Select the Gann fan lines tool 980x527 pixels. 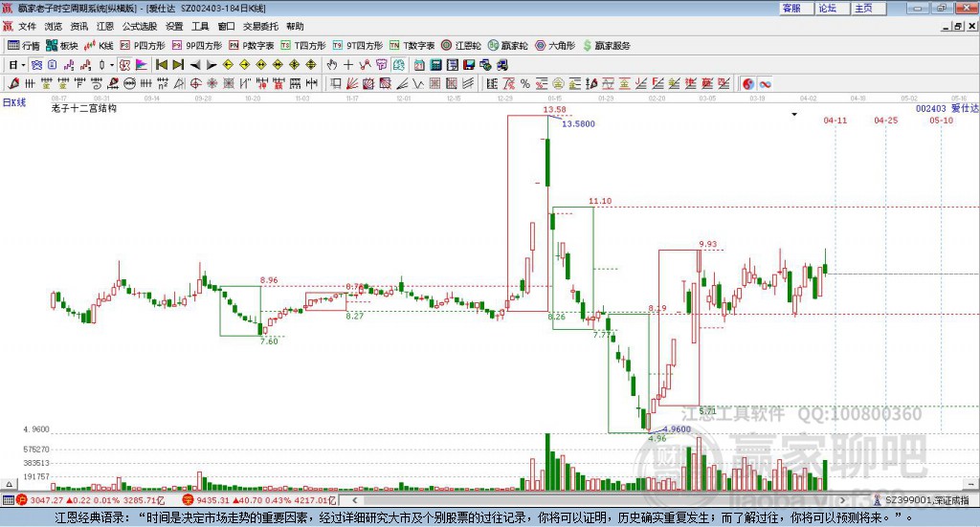(x=352, y=83)
